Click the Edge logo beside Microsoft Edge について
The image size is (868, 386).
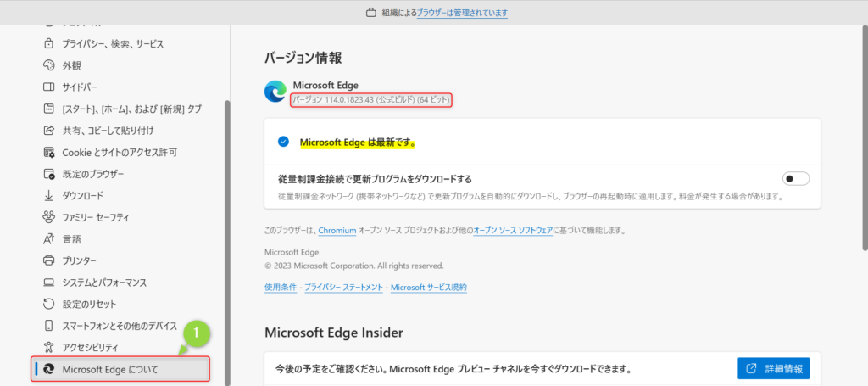pos(48,369)
